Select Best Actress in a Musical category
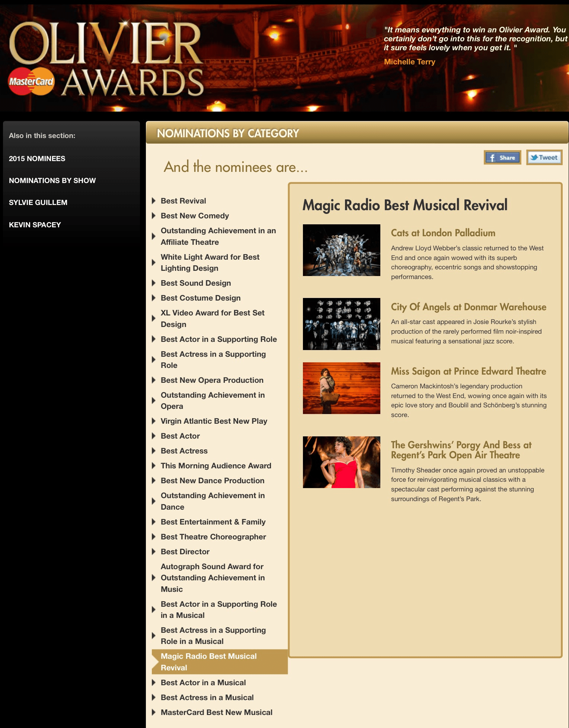 pos(207,697)
